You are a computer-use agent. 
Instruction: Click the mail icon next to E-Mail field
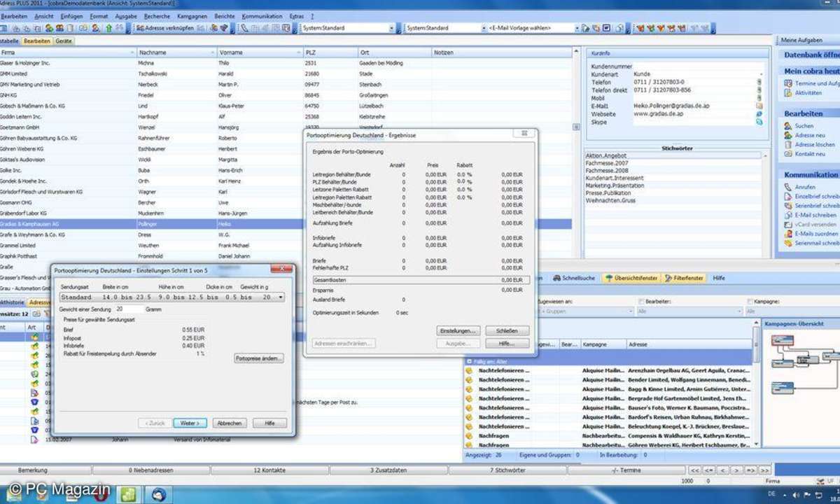click(759, 106)
